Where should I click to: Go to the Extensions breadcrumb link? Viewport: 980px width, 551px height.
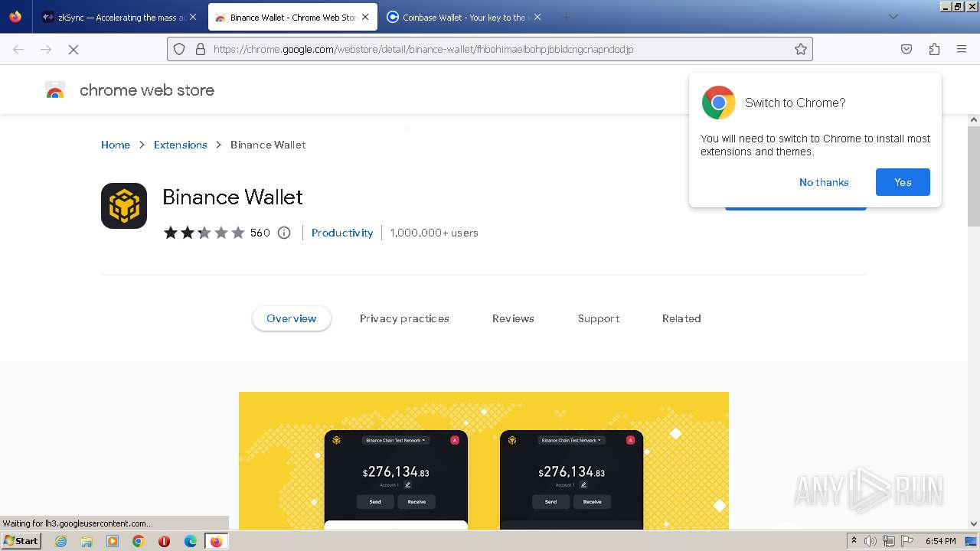point(181,145)
